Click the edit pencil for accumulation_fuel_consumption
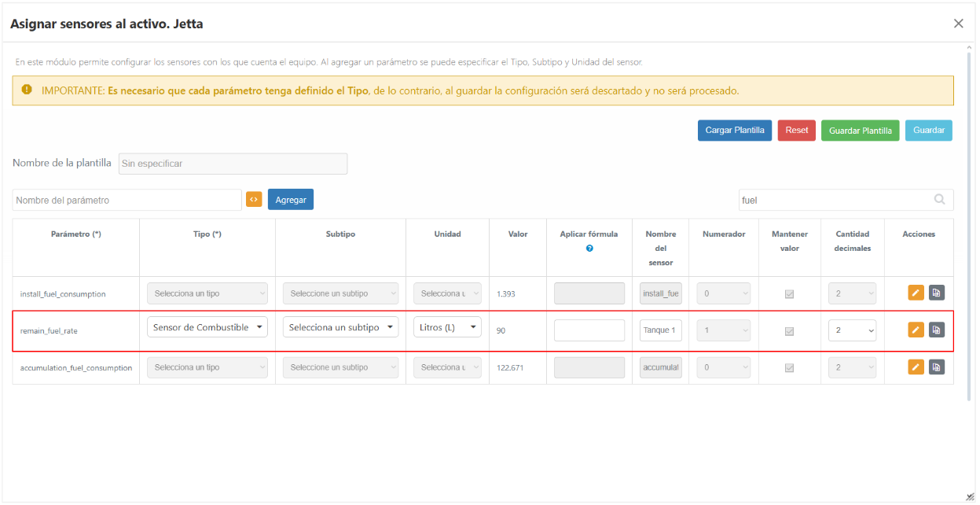The width and height of the screenshot is (980, 505). click(916, 367)
